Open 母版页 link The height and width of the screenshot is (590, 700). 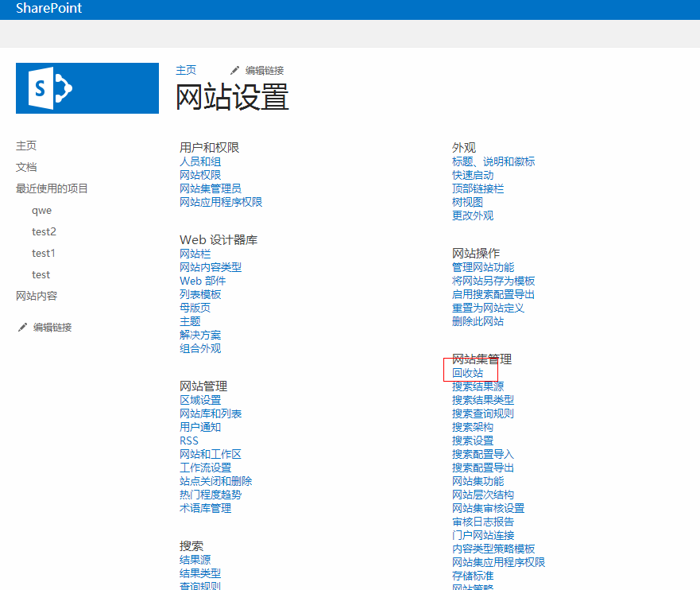coord(195,308)
